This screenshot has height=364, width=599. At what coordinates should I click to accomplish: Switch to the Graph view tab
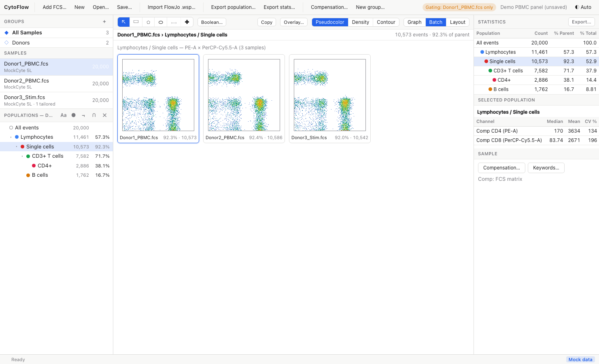point(414,22)
